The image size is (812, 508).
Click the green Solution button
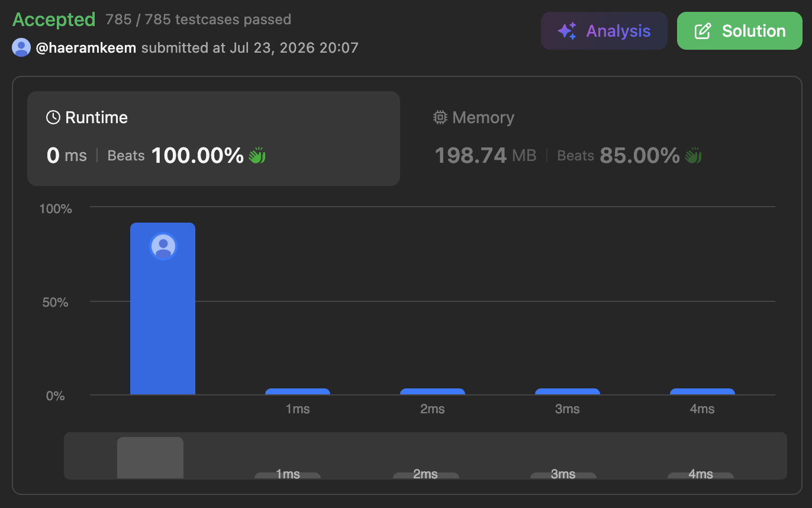pos(740,31)
